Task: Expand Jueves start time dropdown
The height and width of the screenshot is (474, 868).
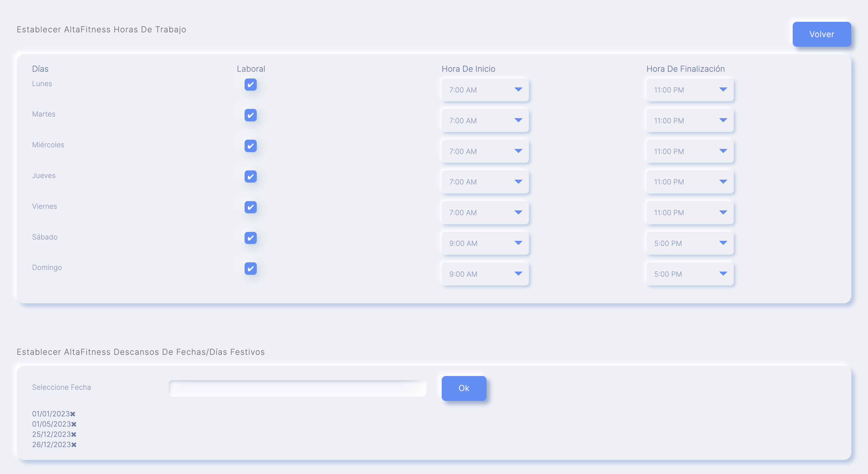Action: [x=485, y=182]
